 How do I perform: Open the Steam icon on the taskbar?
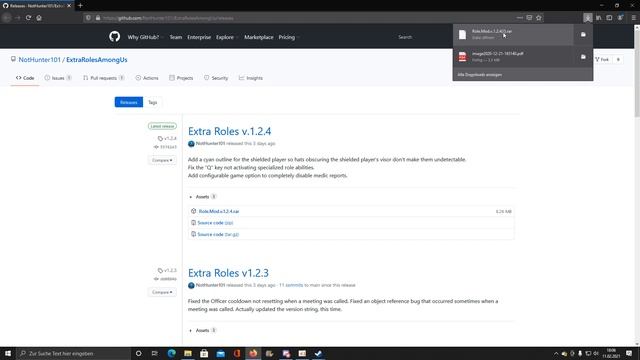318,353
